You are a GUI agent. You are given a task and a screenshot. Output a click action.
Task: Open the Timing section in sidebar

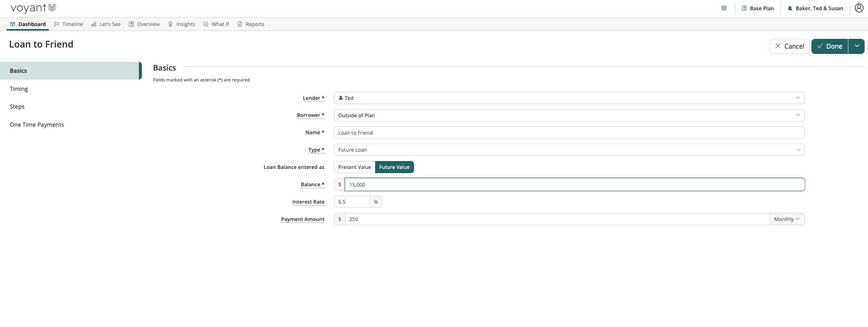point(19,89)
